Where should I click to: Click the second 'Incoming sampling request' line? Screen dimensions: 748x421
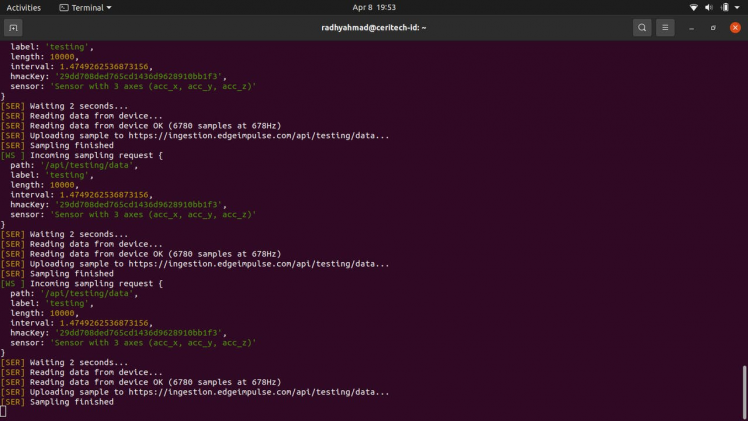82,284
